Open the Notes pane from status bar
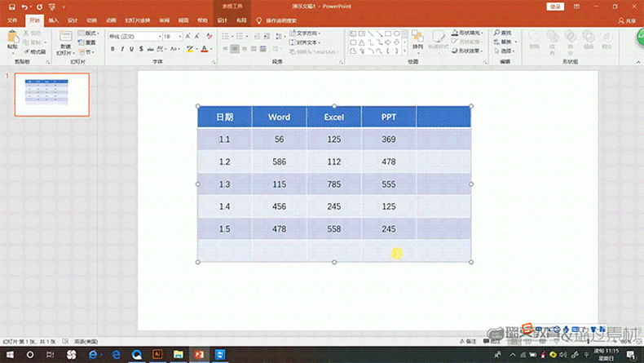 point(468,342)
